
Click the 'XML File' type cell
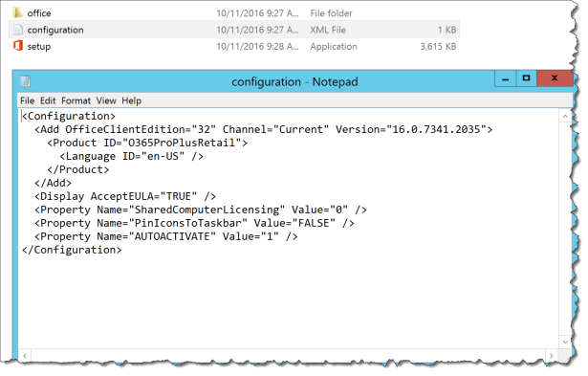(x=328, y=30)
